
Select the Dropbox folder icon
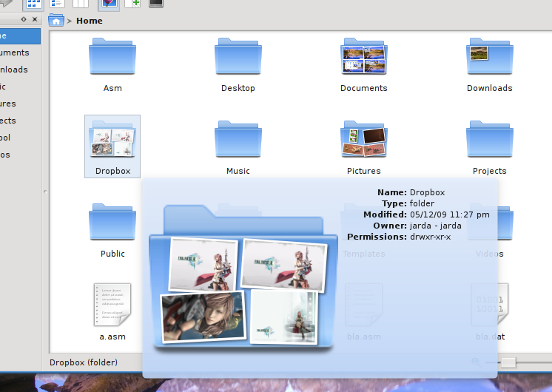[112, 139]
